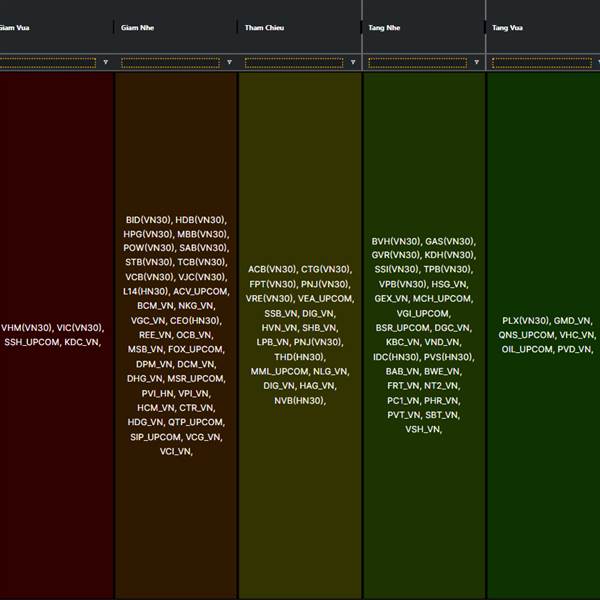Select ticker GAS(VN30) in Tang Nhe cell
Screen dimensions: 600x600
[450, 241]
